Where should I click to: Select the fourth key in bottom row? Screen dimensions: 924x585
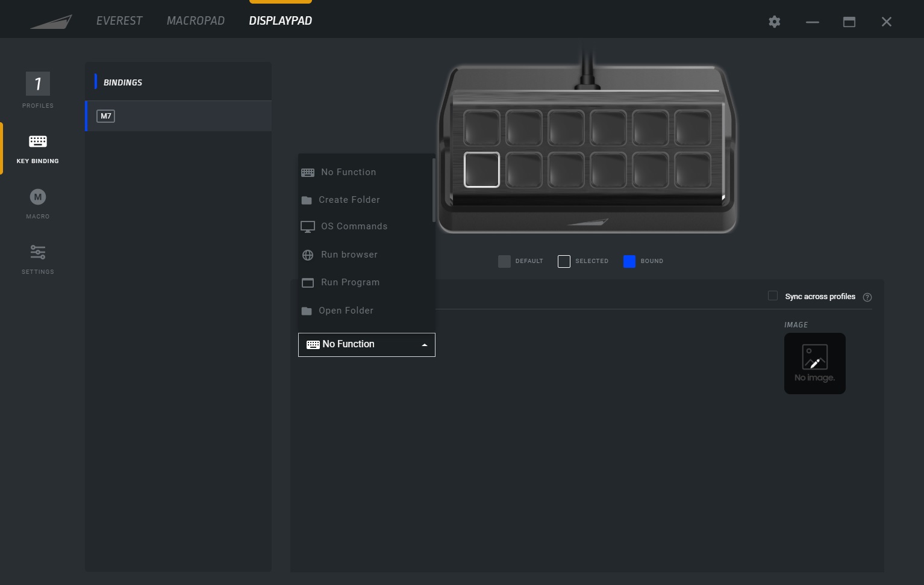[608, 170]
